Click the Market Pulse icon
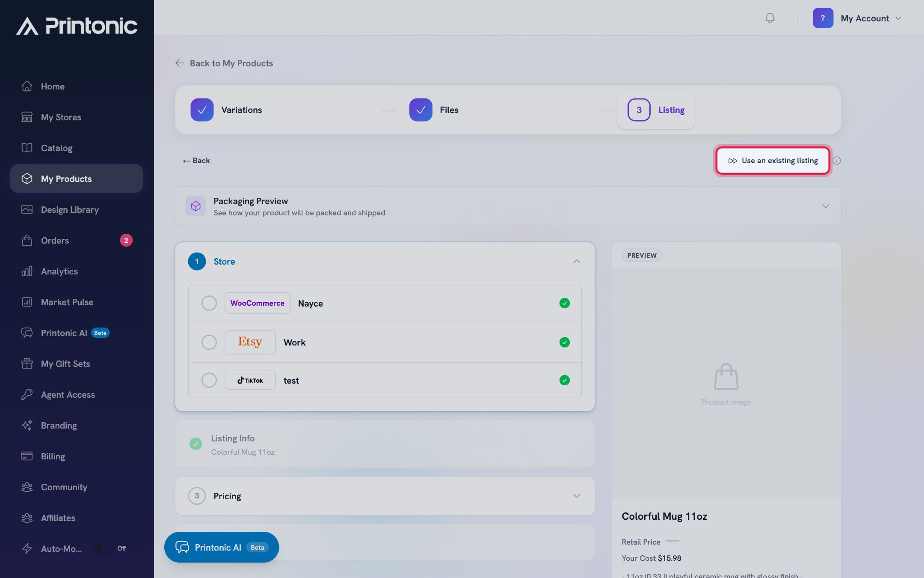 [27, 302]
